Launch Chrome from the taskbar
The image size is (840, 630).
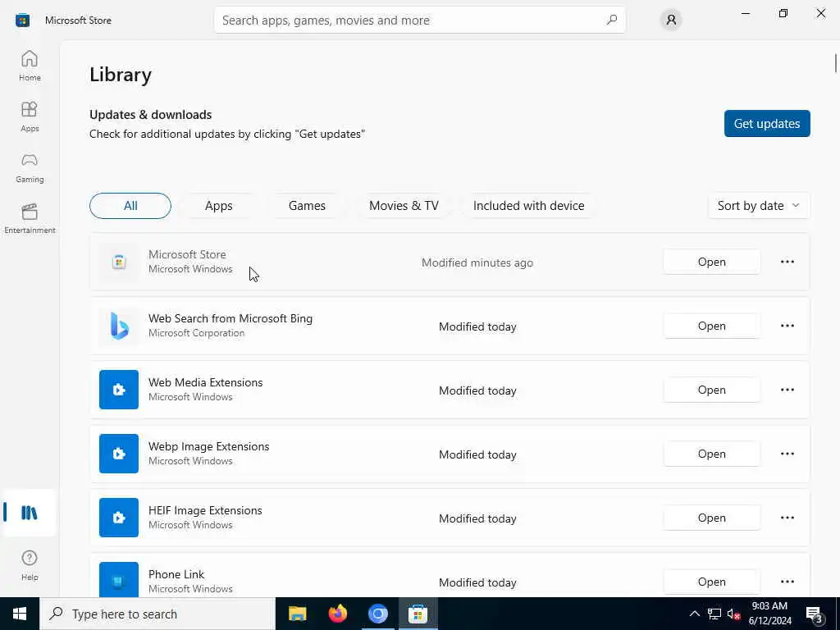(x=377, y=614)
